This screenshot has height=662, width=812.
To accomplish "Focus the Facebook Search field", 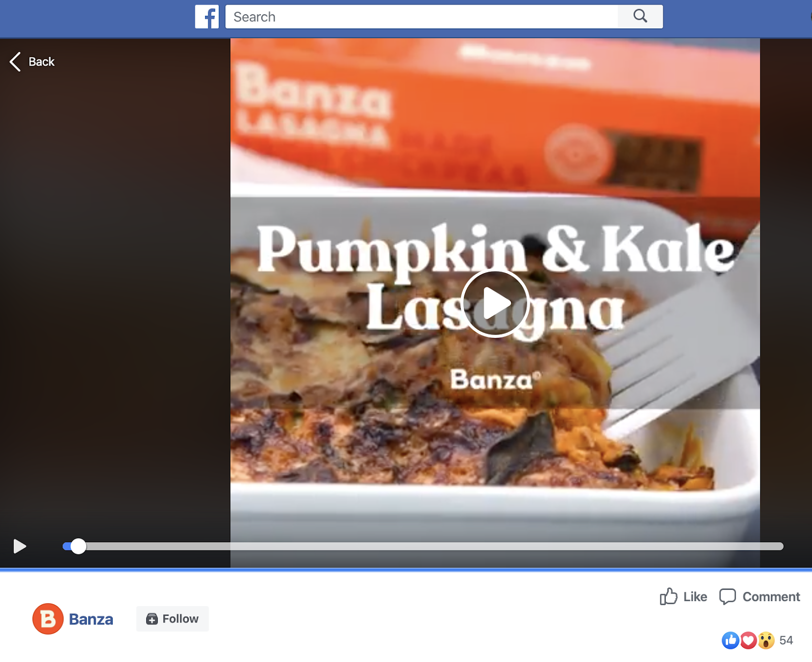I will tap(422, 17).
